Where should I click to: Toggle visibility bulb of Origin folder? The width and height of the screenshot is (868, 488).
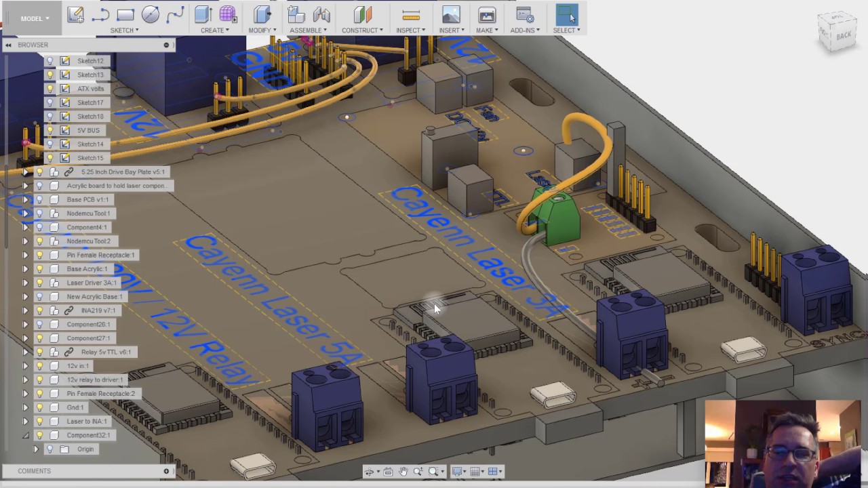click(50, 449)
